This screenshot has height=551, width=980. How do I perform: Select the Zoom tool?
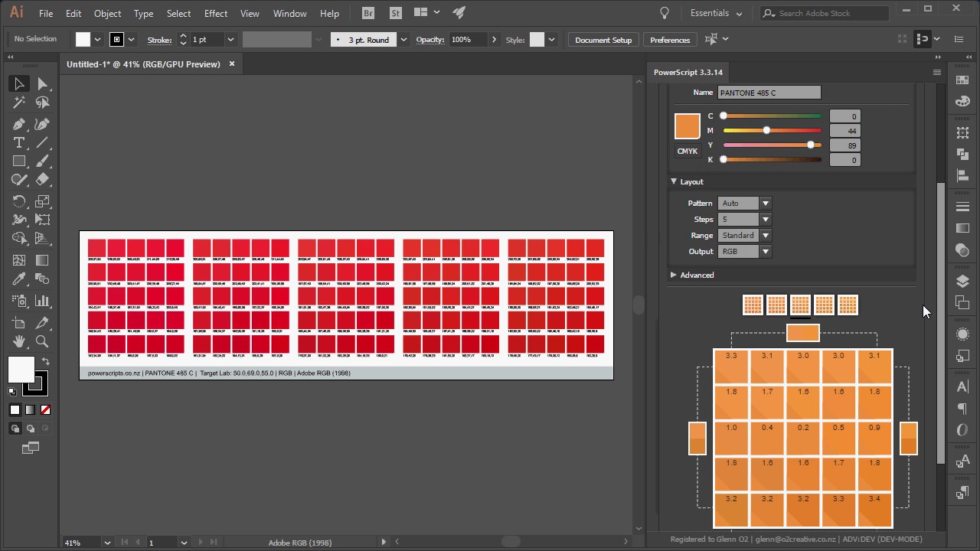point(42,342)
